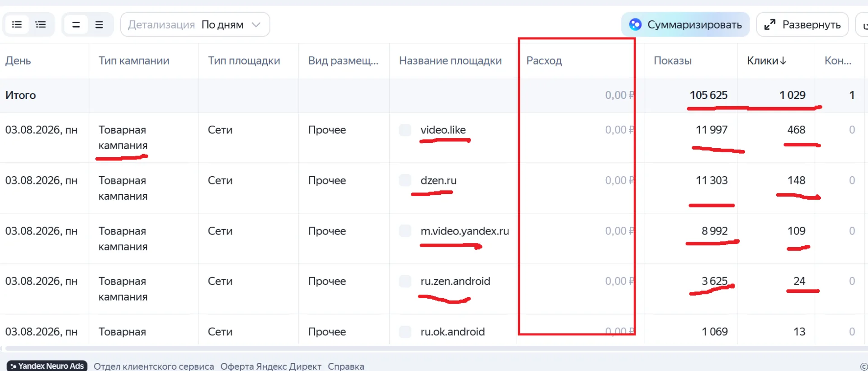Select clicks value 468
This screenshot has height=371, width=868.
point(797,130)
